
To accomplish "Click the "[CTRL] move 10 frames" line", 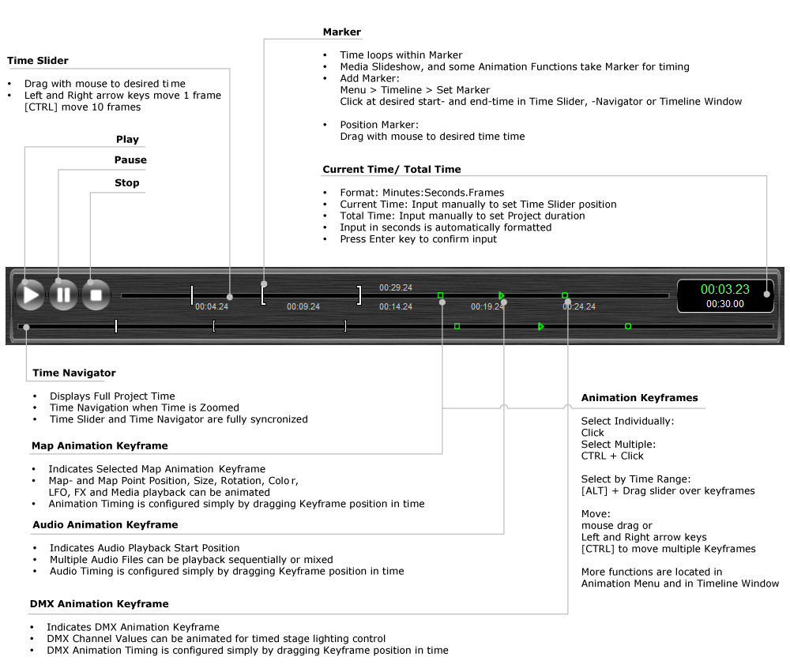I will [83, 107].
